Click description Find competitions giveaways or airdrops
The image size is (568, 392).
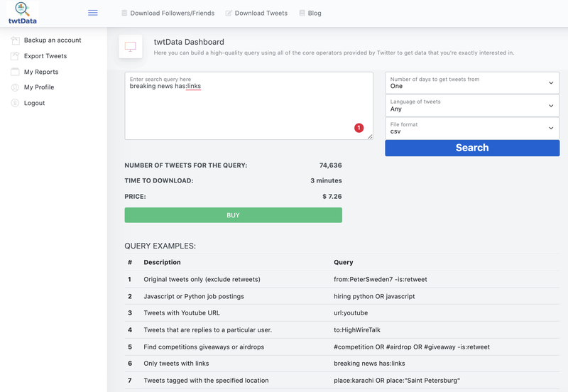(204, 347)
